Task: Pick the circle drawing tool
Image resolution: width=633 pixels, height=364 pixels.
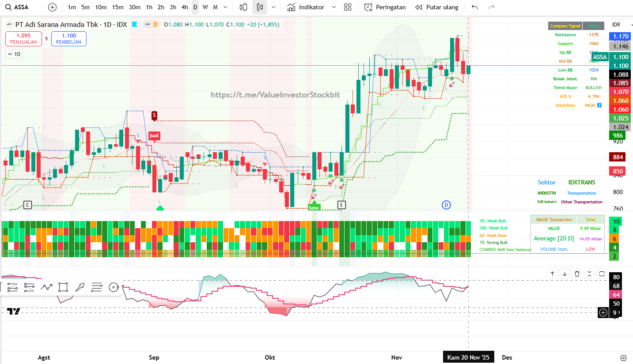Action: [114, 288]
